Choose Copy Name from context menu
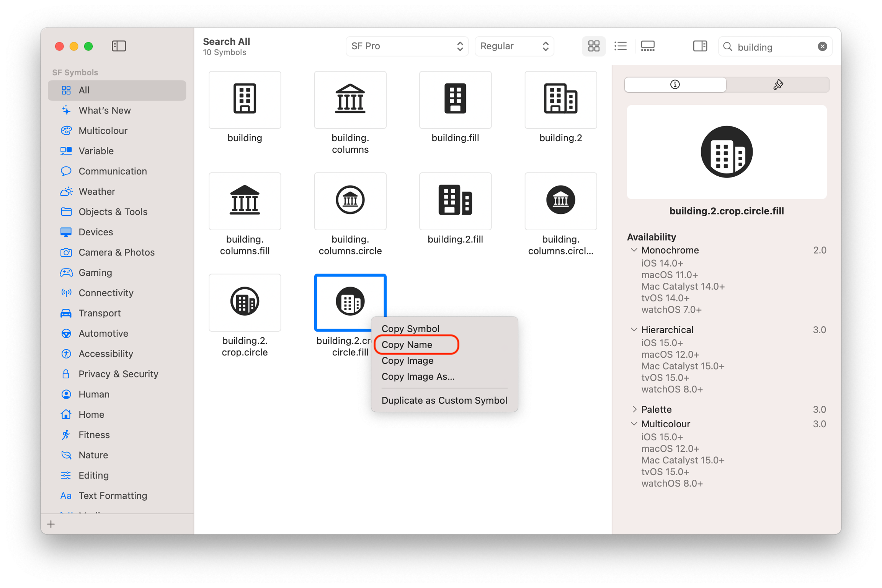The image size is (882, 588). click(x=444, y=344)
